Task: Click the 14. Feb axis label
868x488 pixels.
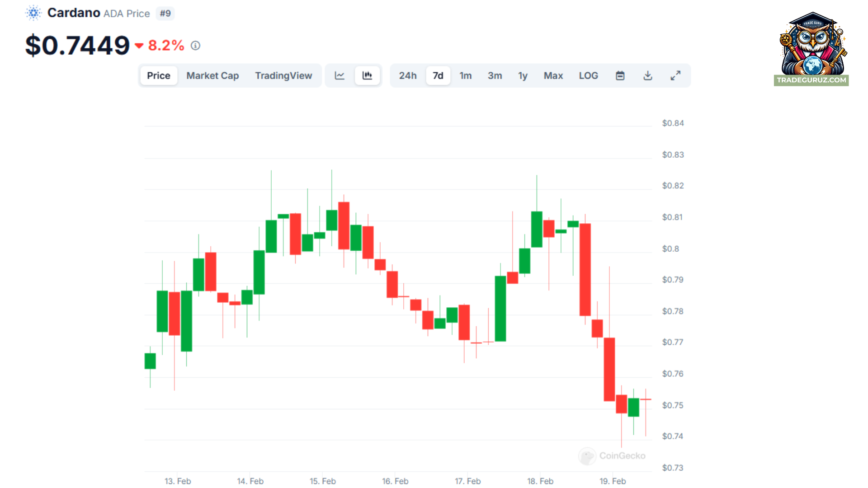Action: click(250, 481)
